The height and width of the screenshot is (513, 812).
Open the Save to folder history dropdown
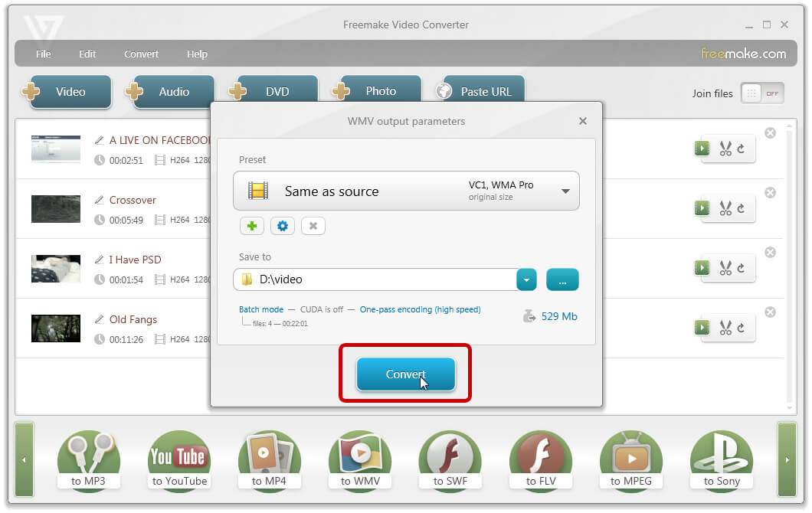[526, 279]
